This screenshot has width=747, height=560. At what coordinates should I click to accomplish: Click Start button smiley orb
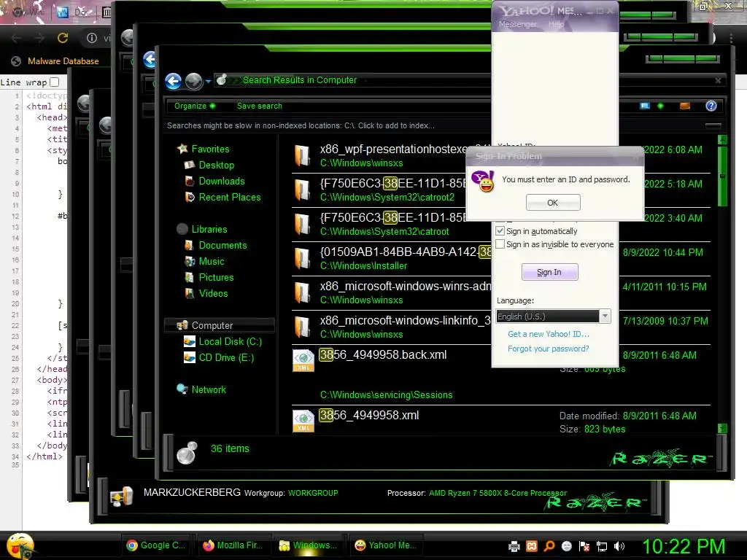20,545
